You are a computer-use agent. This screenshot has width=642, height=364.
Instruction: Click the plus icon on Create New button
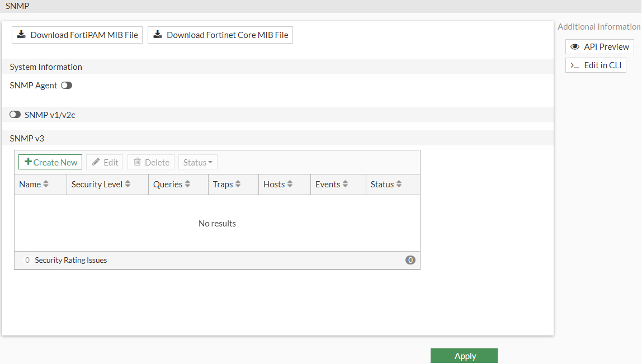[29, 162]
